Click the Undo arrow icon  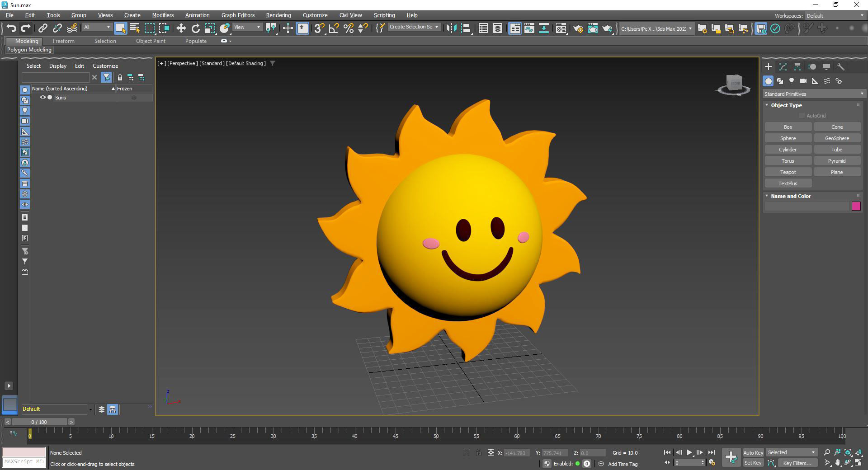click(x=11, y=28)
